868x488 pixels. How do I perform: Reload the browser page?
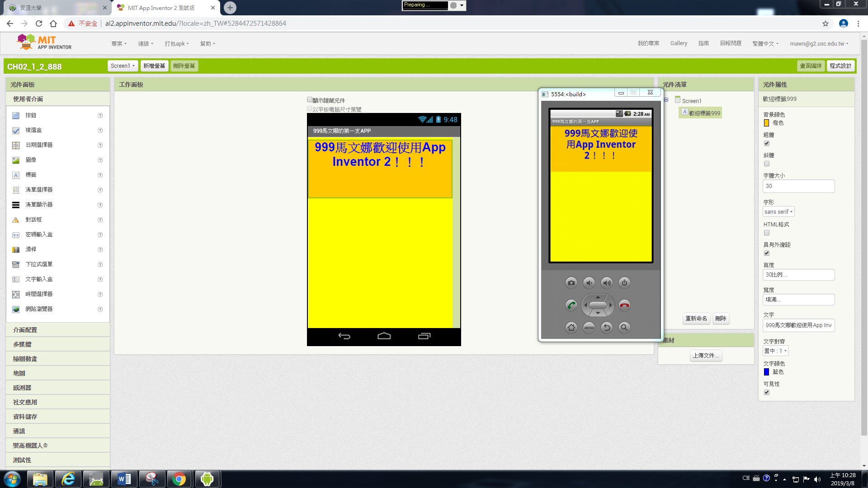(39, 23)
